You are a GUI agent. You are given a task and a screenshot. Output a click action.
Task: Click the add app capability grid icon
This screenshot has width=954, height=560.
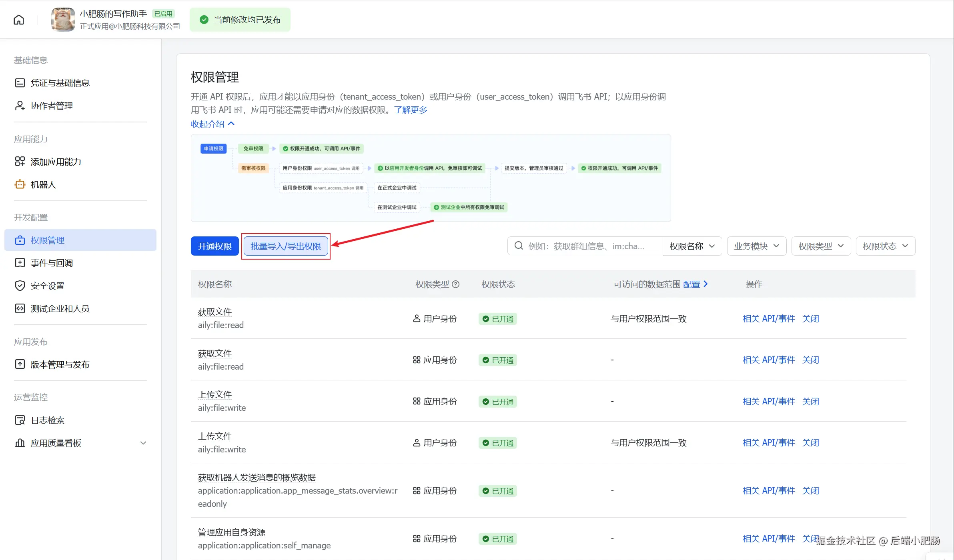click(20, 162)
